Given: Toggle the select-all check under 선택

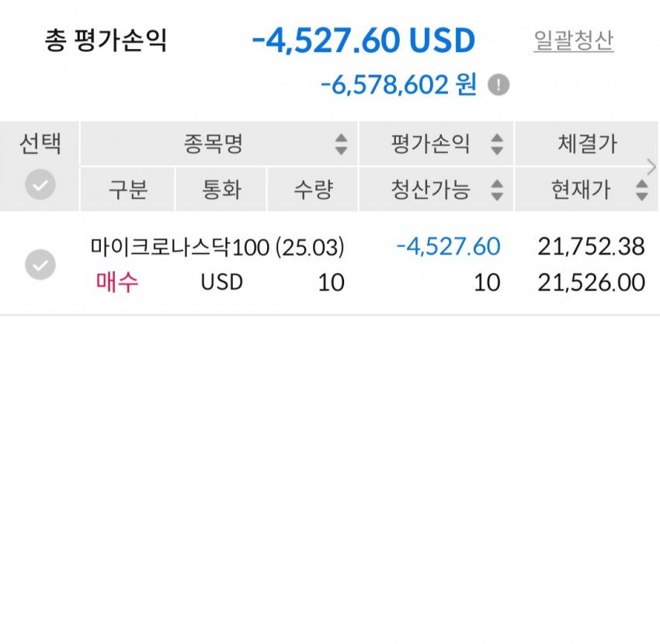Looking at the screenshot, I should tap(40, 185).
